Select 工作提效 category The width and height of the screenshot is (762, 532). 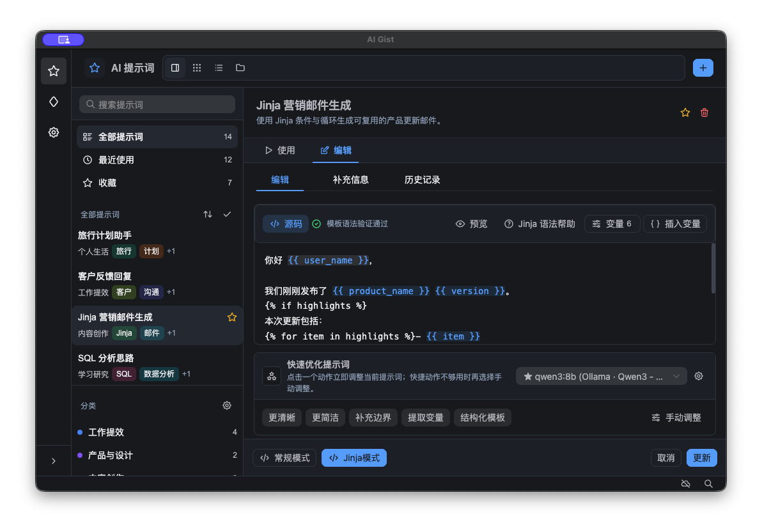pos(157,432)
